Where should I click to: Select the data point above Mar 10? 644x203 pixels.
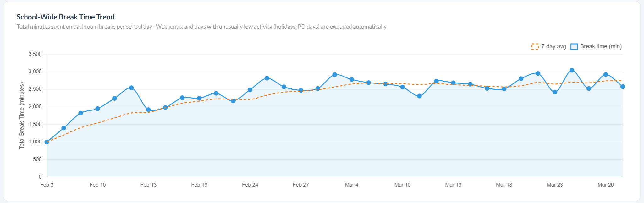pyautogui.click(x=403, y=87)
